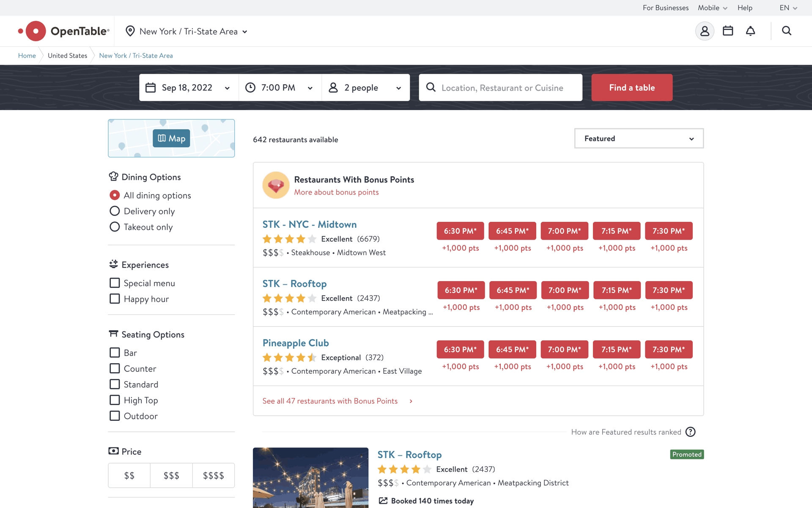
Task: Book 6:30 PM at STK - NYC - Midtown
Action: (x=460, y=231)
